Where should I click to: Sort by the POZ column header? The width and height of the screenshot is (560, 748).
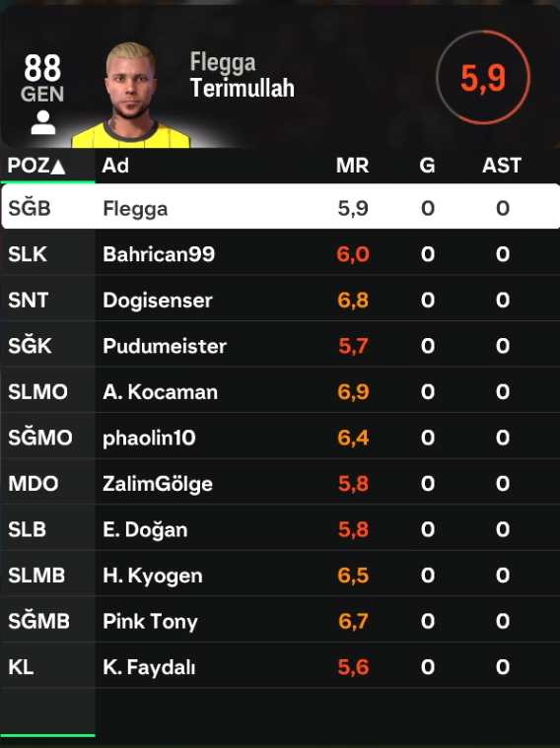(36, 166)
